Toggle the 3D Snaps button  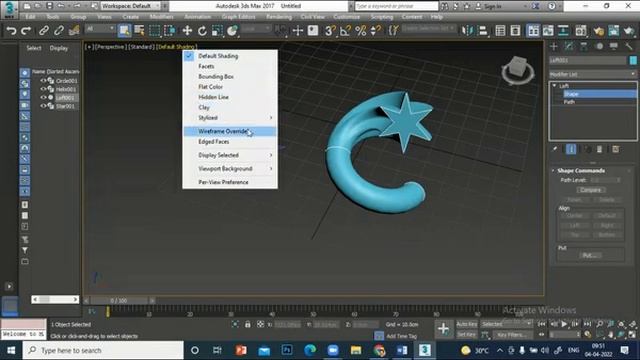click(x=330, y=31)
